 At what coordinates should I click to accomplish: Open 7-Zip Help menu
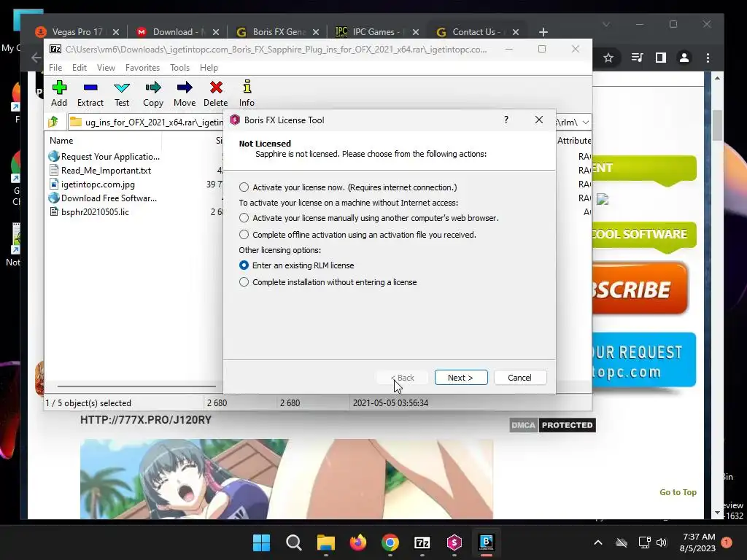point(209,68)
